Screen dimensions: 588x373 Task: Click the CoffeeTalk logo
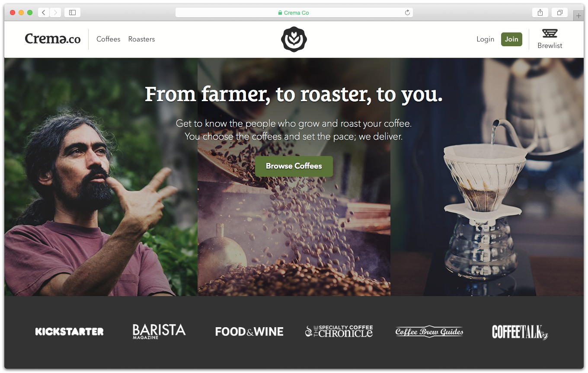pyautogui.click(x=520, y=332)
